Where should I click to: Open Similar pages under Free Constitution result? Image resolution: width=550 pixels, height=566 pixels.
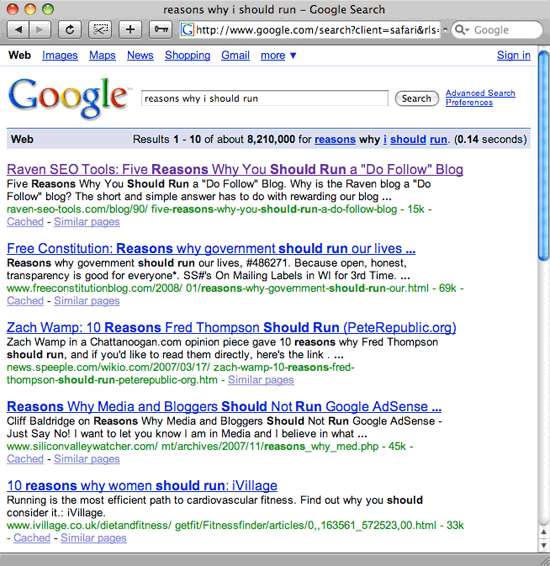87,301
